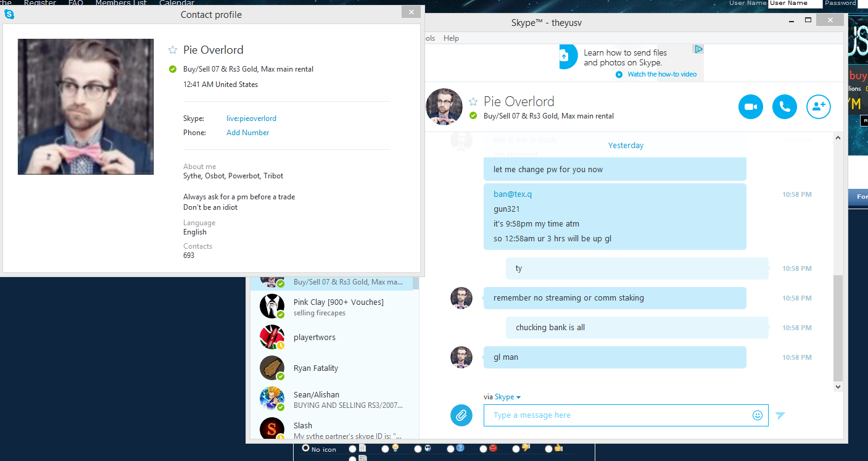Select the angry face post icon radio
This screenshot has height=461, width=868.
pos(483,449)
